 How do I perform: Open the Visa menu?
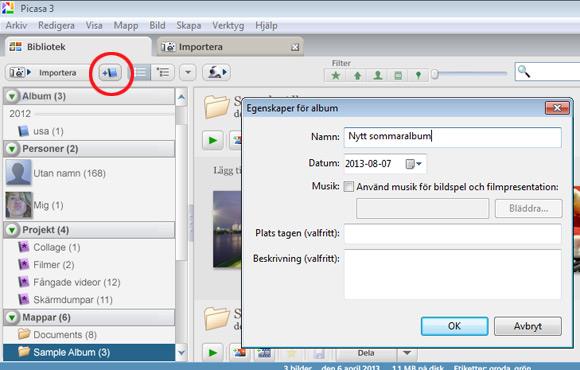coord(94,26)
